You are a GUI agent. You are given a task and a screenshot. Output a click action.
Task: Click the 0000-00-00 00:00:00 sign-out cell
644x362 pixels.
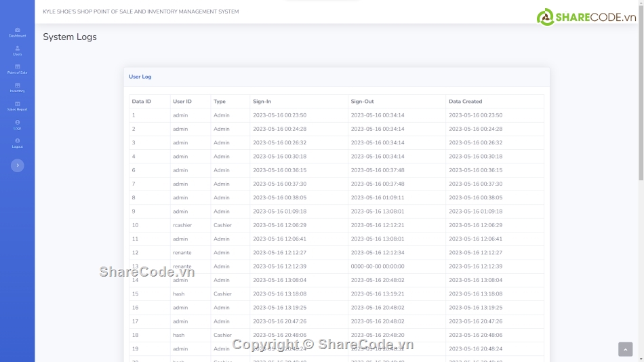378,266
